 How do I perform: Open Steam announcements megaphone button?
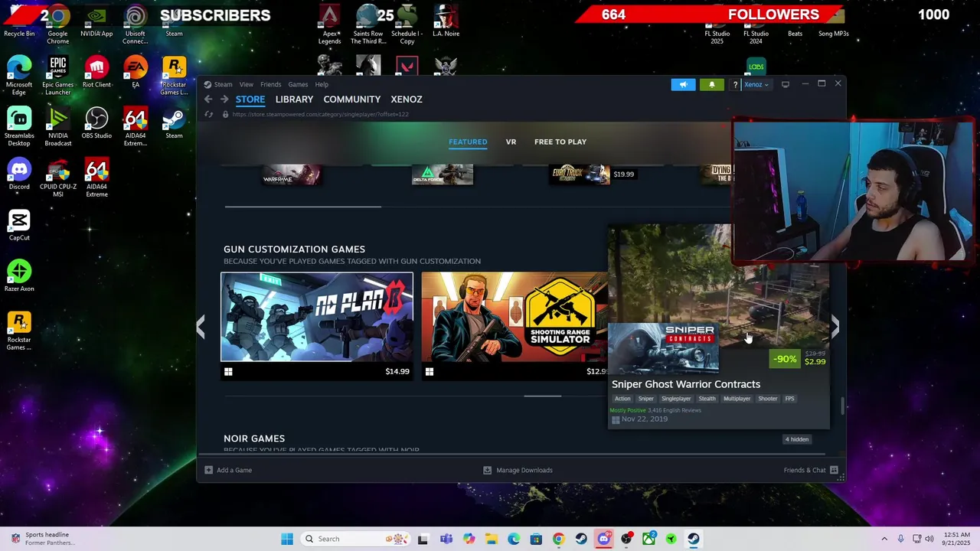(x=683, y=85)
